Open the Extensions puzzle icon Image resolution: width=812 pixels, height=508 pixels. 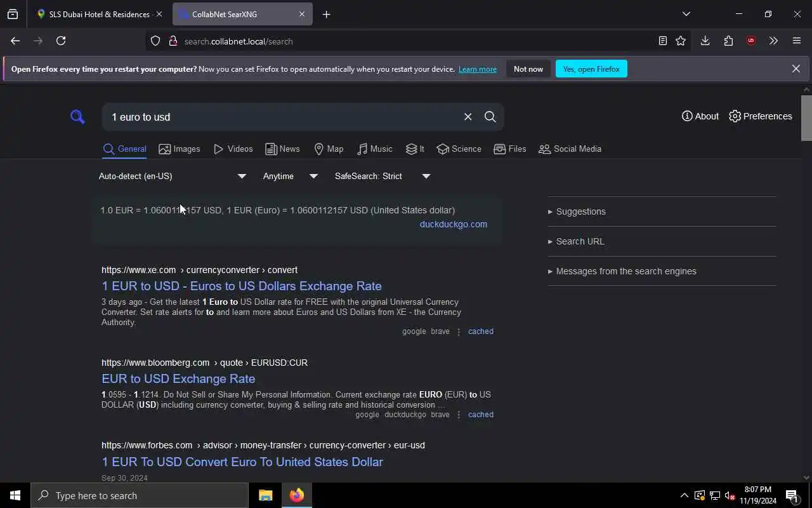(728, 41)
